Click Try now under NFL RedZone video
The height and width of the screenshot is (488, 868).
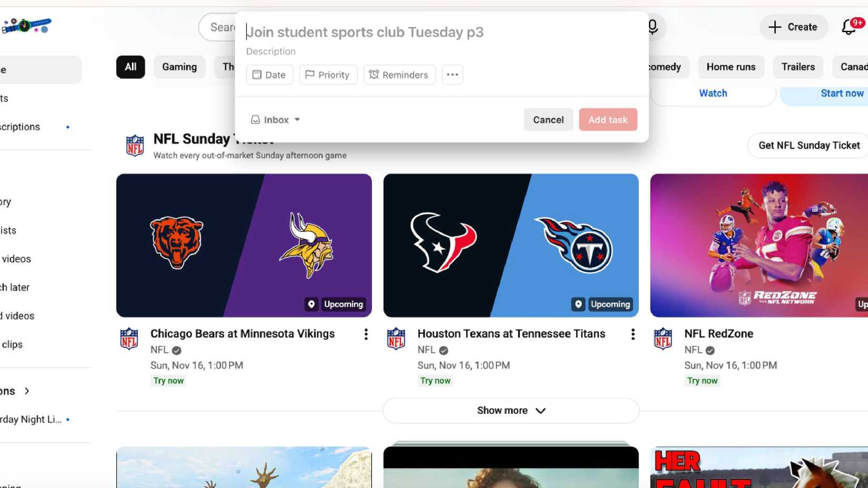(702, 381)
